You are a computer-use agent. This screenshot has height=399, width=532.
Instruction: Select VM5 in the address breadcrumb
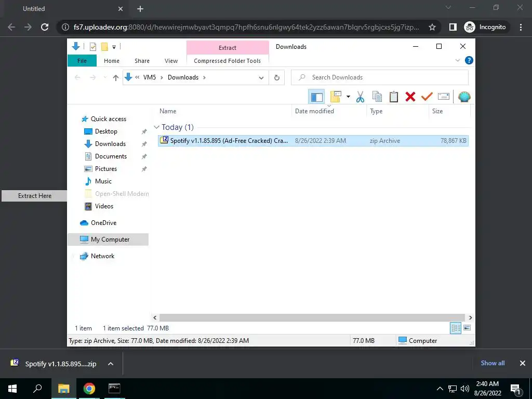[x=150, y=77]
